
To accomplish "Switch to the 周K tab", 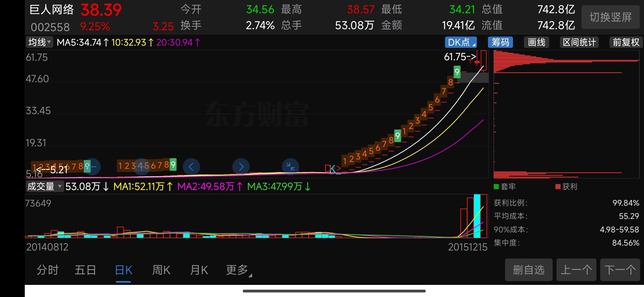I will [x=161, y=270].
